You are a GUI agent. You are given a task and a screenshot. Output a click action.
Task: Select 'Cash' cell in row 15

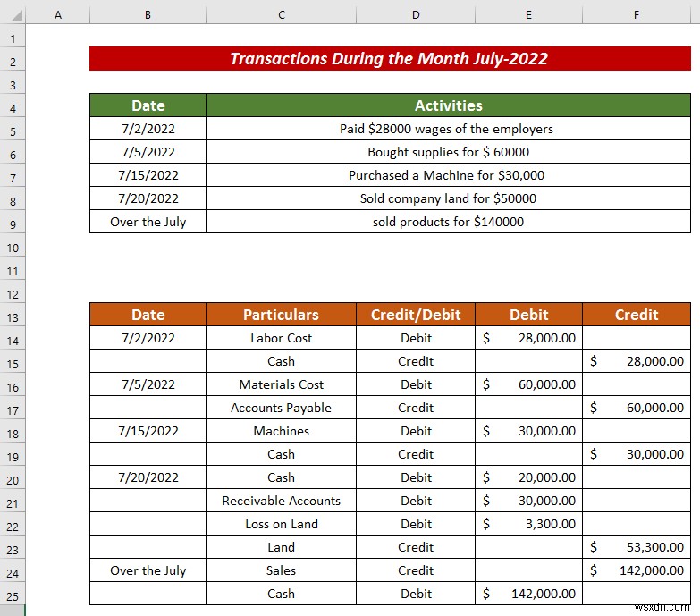(282, 361)
